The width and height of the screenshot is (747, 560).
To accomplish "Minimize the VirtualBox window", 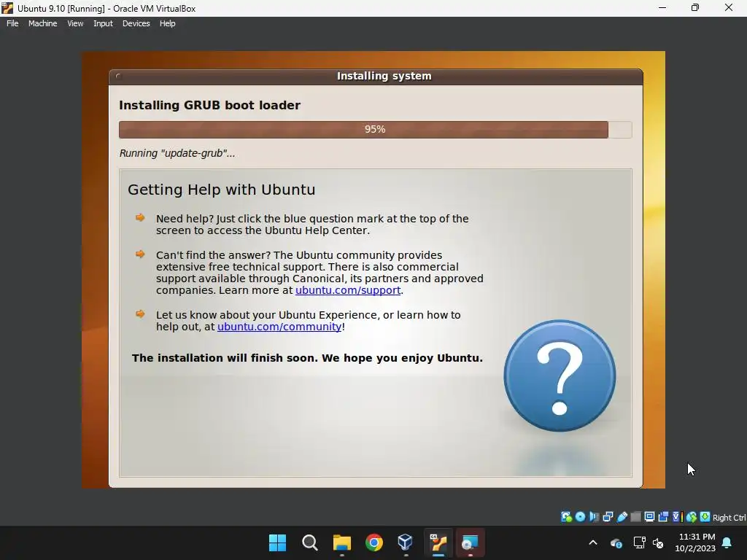I will pyautogui.click(x=662, y=7).
